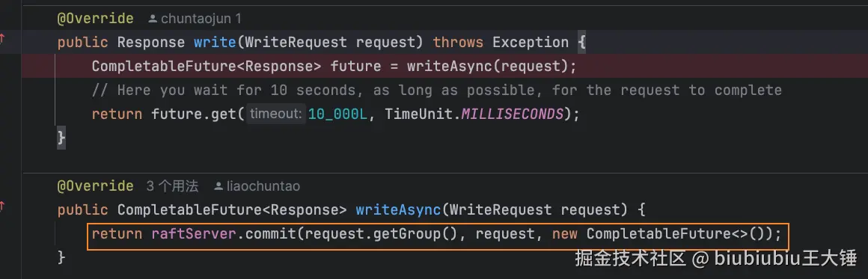Click the TimeUnit class reference

[415, 114]
